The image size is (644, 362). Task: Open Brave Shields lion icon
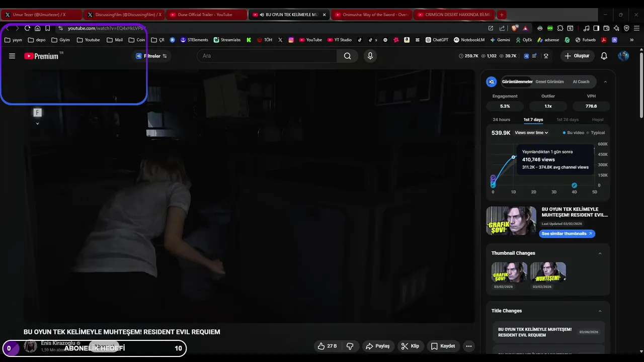pos(514,28)
